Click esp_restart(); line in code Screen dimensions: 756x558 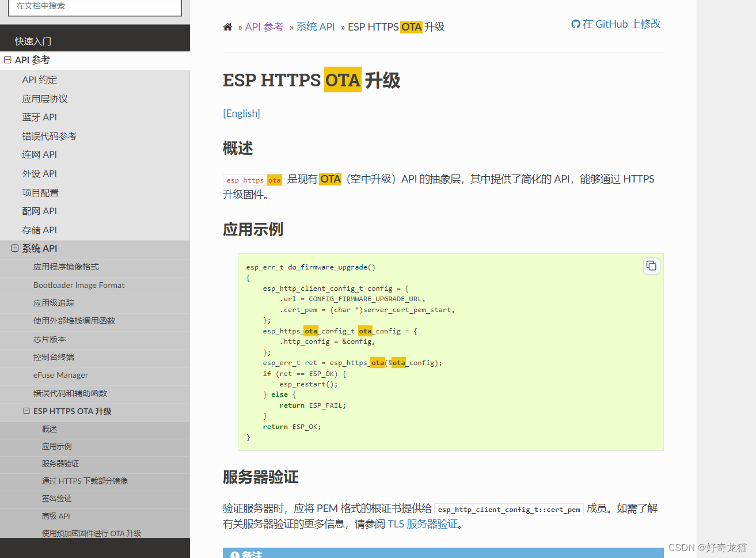coord(309,384)
